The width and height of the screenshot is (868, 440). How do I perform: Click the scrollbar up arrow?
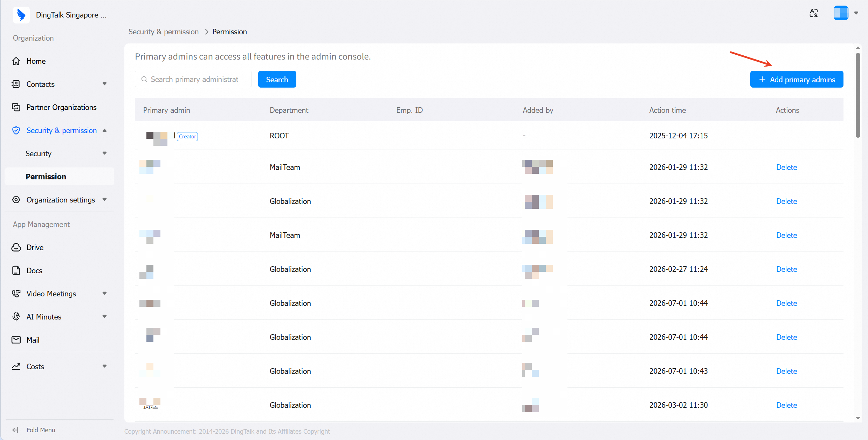(858, 48)
